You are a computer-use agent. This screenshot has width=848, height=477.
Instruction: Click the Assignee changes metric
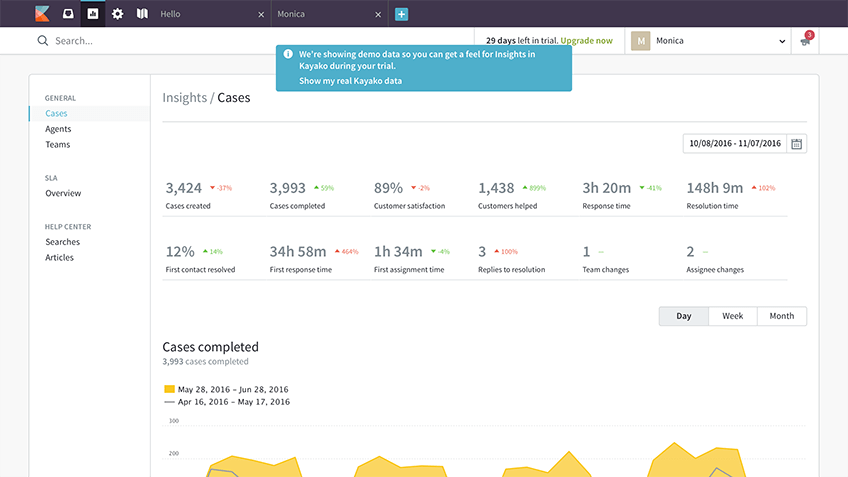tap(715, 259)
